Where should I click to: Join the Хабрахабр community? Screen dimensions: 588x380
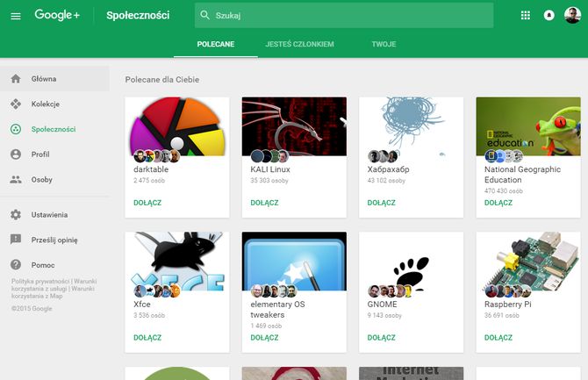point(382,203)
